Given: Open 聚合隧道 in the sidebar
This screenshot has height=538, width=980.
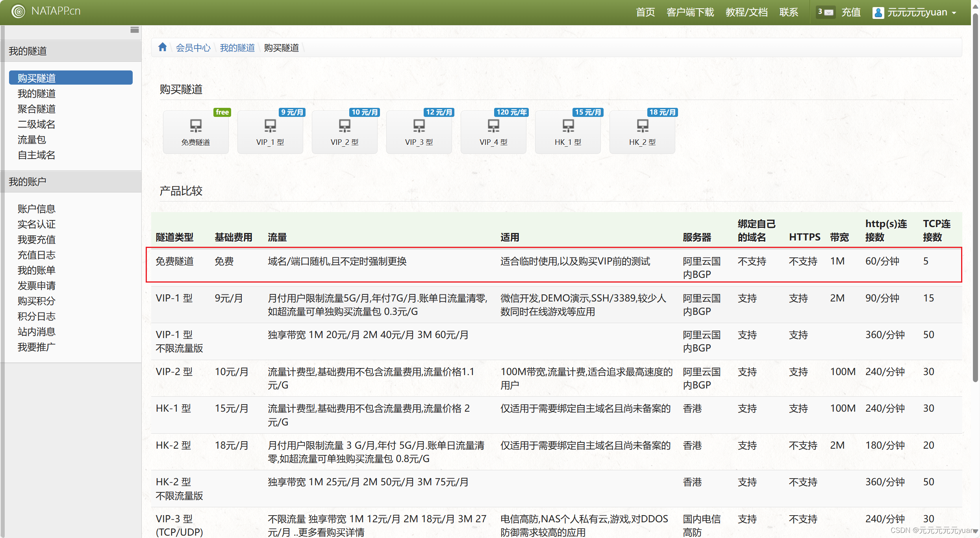Looking at the screenshot, I should 37,109.
